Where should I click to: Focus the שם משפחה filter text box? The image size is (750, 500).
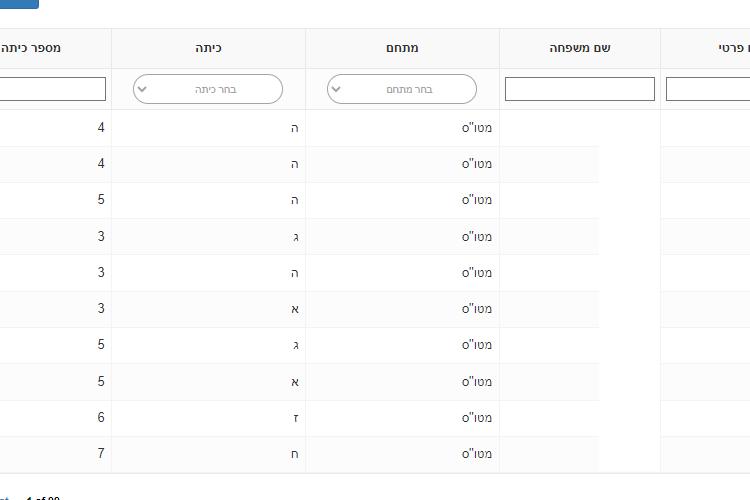point(580,89)
